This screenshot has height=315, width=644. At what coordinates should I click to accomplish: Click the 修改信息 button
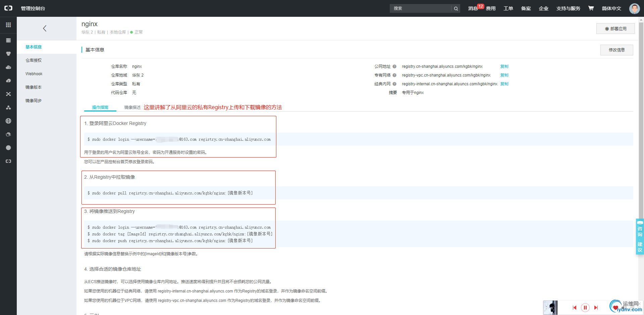616,50
